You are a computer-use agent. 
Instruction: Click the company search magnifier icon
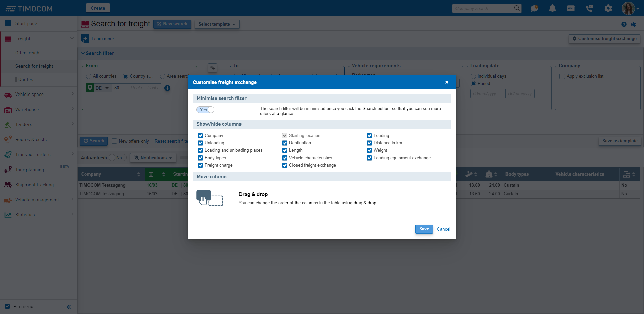tap(517, 8)
